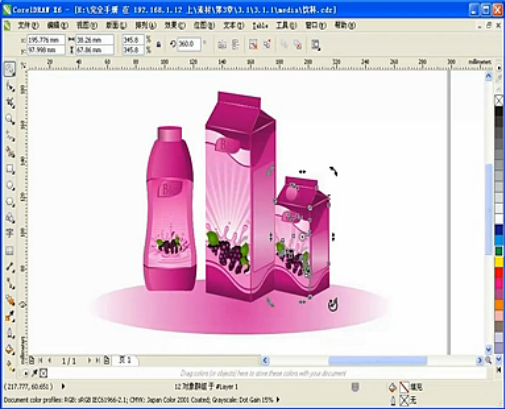Expand the color palette downward arrow
The image size is (505, 409).
point(499,359)
